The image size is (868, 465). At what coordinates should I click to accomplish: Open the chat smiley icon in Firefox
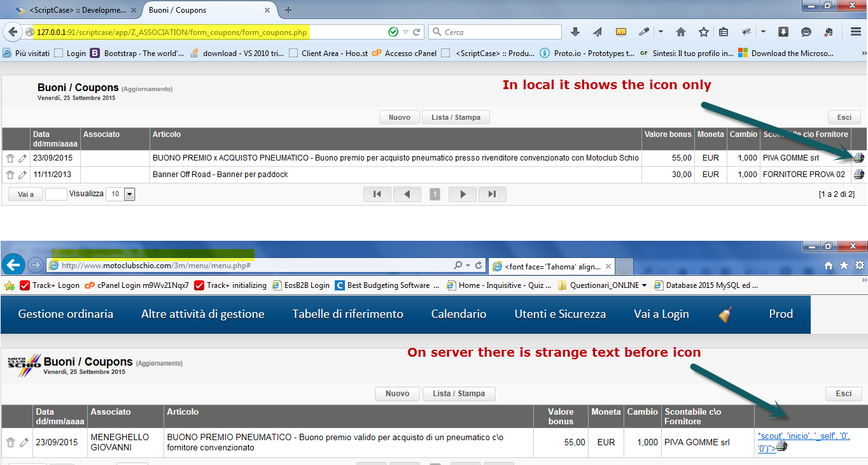[806, 32]
